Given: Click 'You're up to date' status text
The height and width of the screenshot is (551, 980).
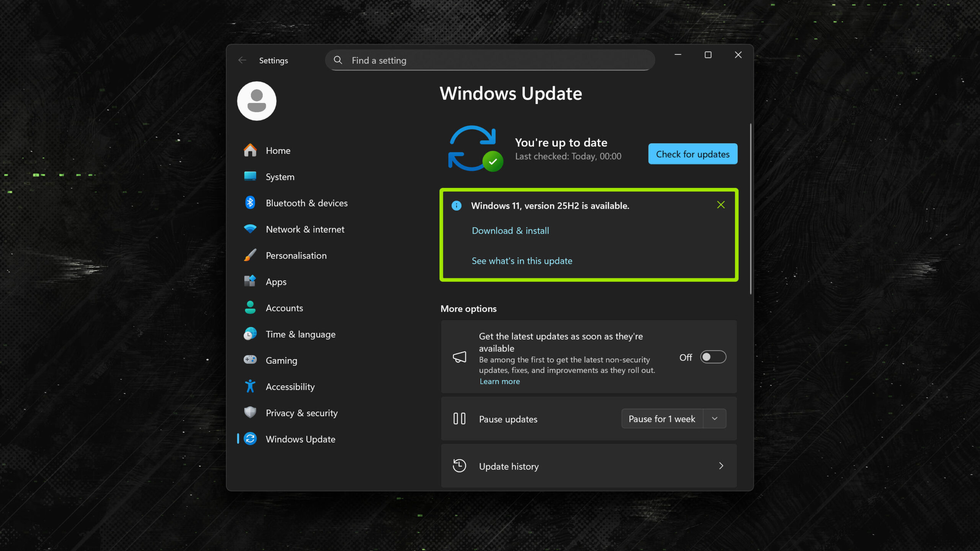Looking at the screenshot, I should [561, 142].
